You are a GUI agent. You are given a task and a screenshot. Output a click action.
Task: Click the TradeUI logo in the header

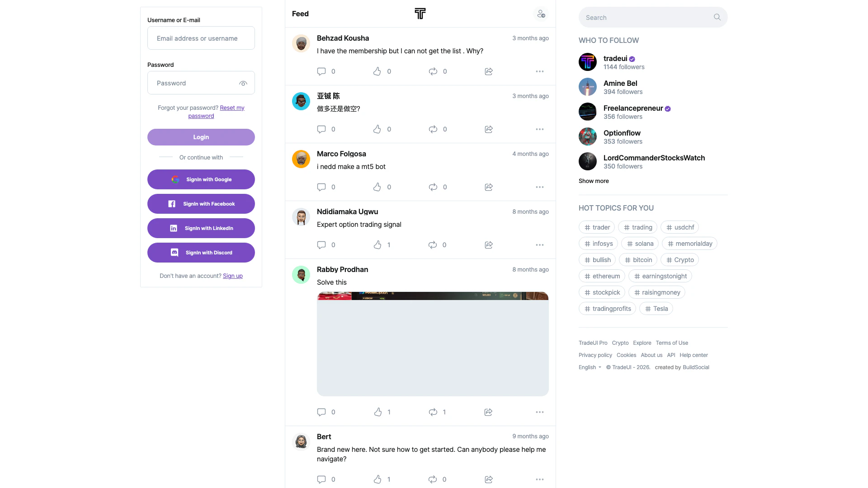(x=420, y=14)
